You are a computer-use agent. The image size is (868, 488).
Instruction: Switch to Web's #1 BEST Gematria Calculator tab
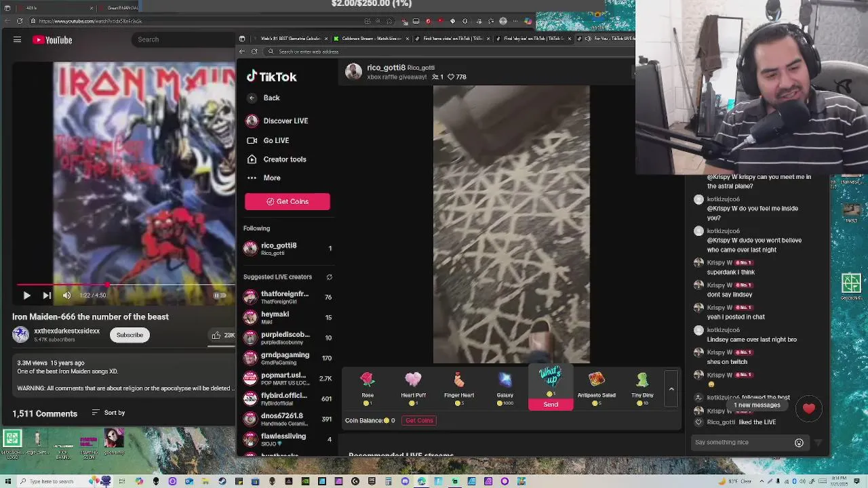pos(291,39)
